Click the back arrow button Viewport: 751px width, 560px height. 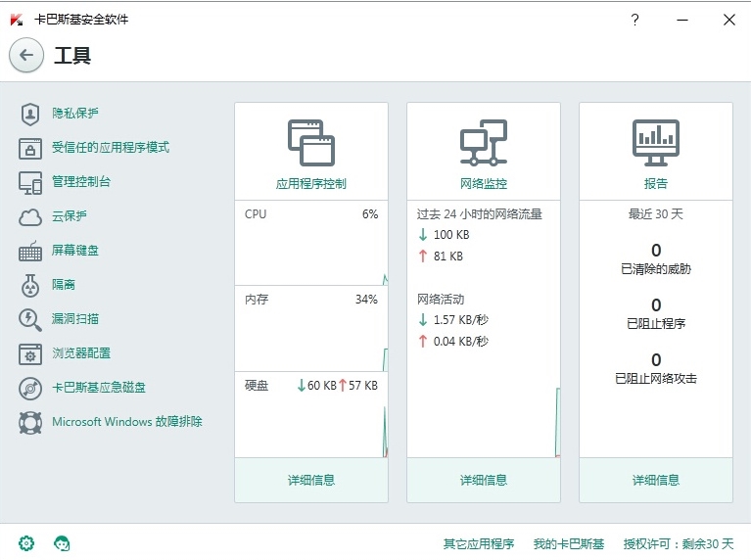pyautogui.click(x=26, y=55)
